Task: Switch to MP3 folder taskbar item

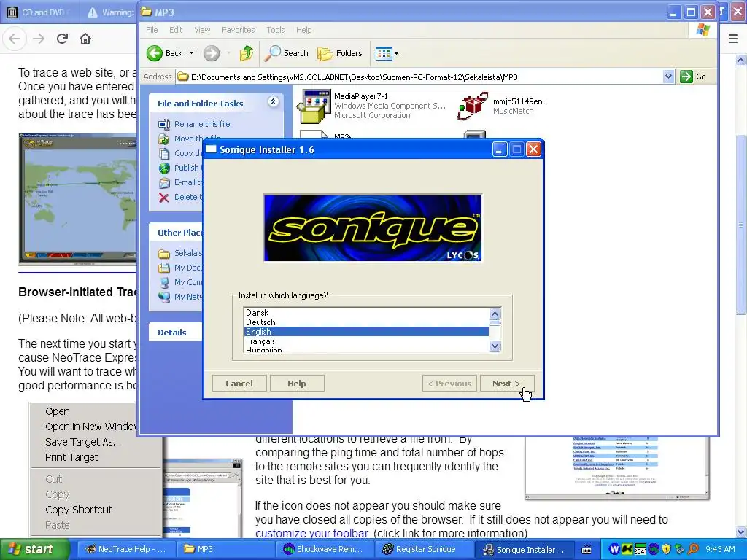Action: click(x=225, y=550)
